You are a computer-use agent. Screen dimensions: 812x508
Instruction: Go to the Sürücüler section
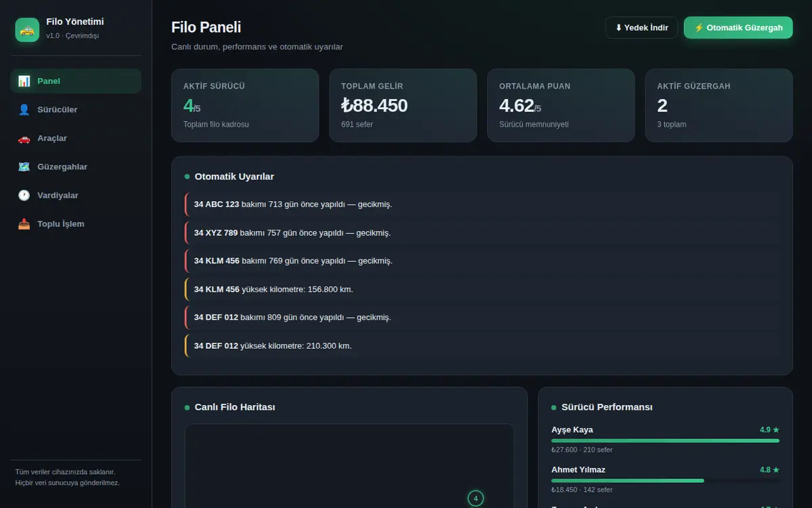coord(76,110)
